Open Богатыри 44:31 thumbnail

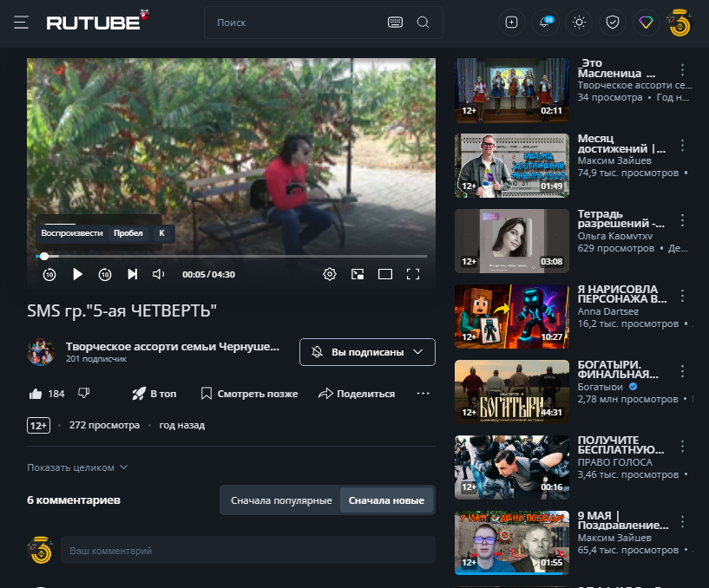point(512,392)
